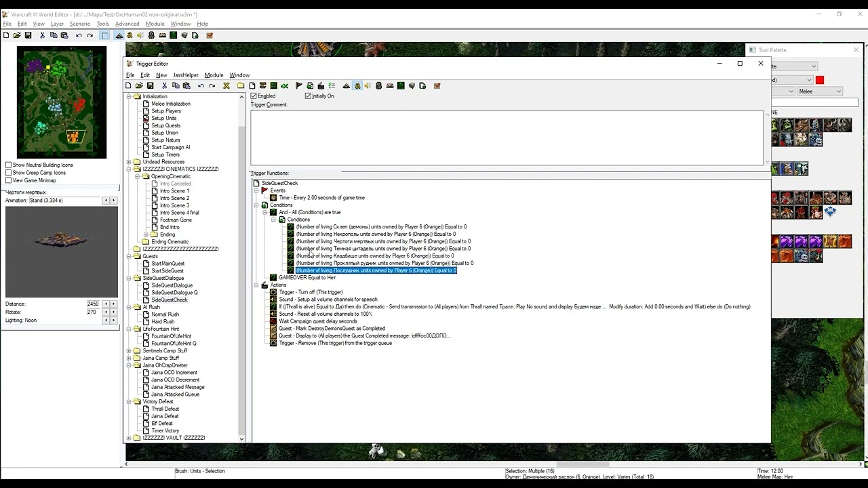
Task: Uncheck the Enabled checkbox
Action: click(x=254, y=96)
